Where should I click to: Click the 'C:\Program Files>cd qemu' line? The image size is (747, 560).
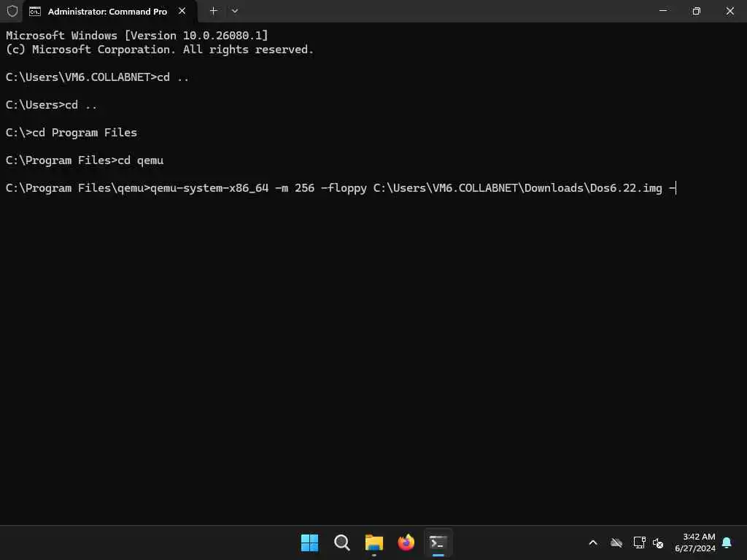click(85, 160)
